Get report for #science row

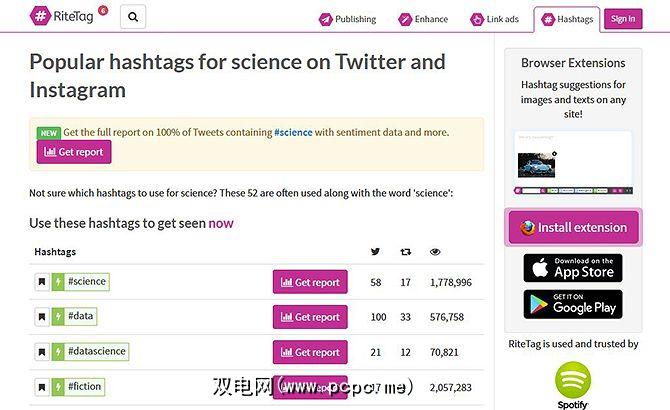[310, 283]
